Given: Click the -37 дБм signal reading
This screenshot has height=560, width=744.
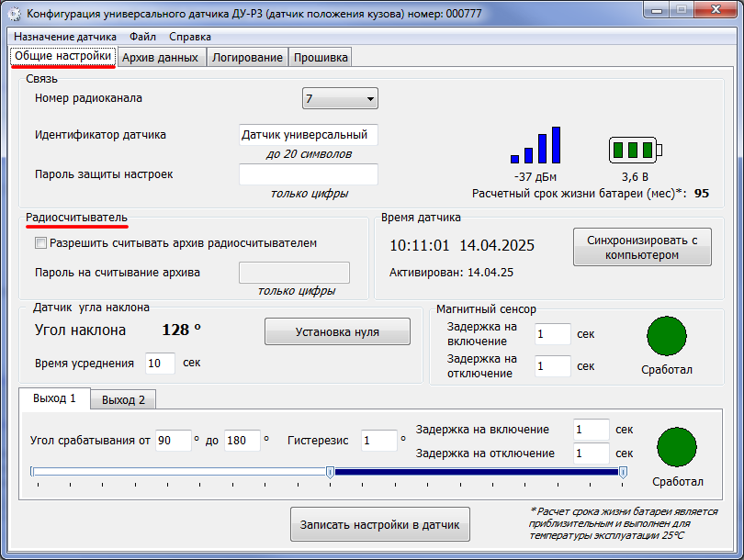Looking at the screenshot, I should coord(535,177).
